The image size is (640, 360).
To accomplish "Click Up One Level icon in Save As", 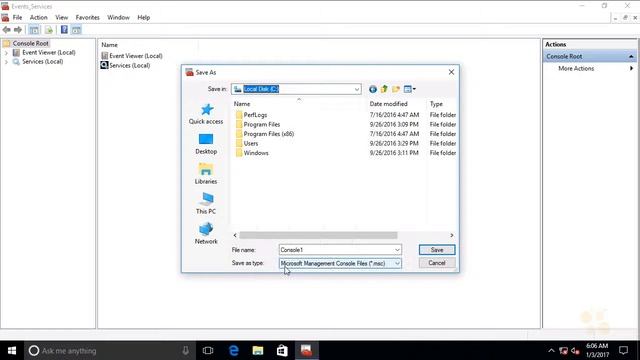I will [384, 89].
